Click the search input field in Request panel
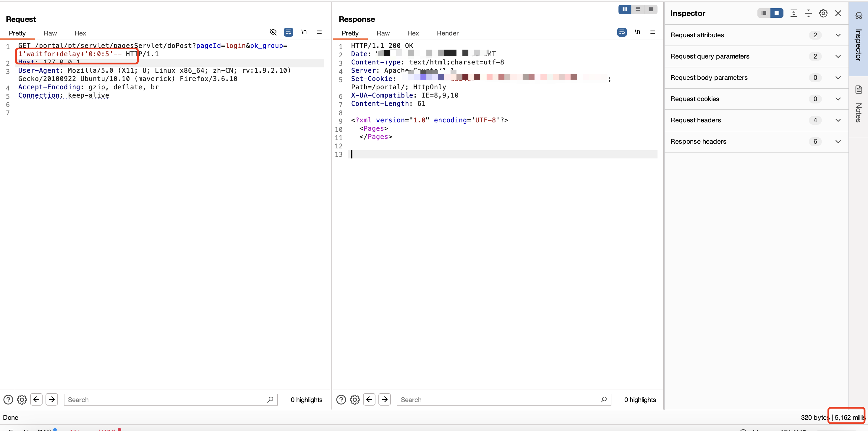868x431 pixels. (169, 399)
